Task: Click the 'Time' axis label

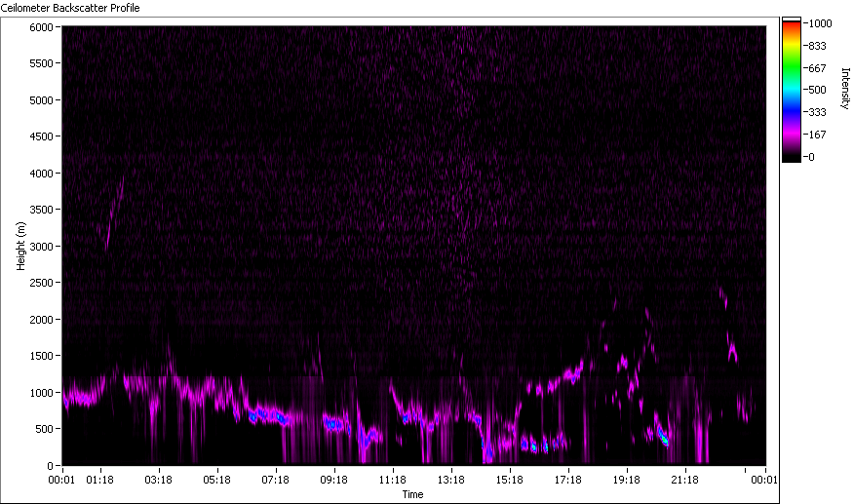Action: coord(412,494)
